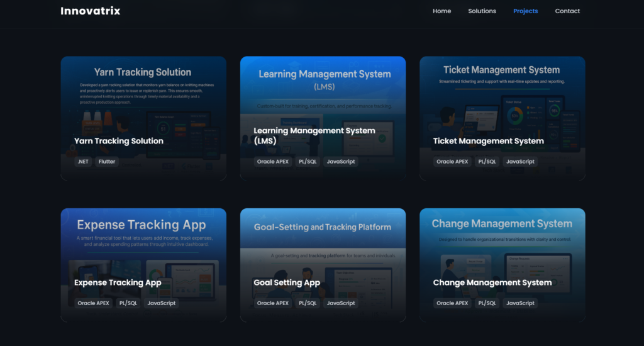Image resolution: width=644 pixels, height=346 pixels.
Task: Click the .NET tag on Yarn Tracking
Action: coord(83,162)
